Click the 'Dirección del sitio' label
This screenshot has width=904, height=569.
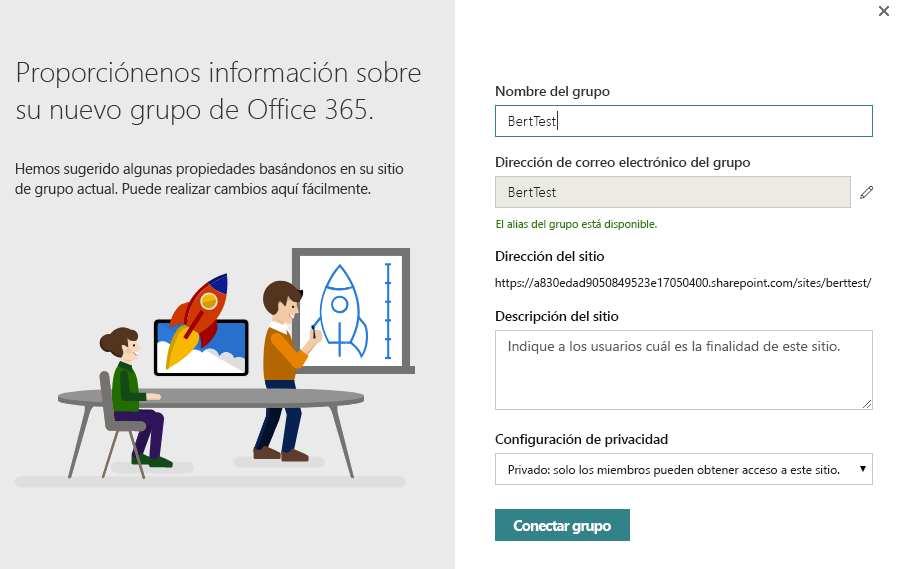(x=549, y=256)
